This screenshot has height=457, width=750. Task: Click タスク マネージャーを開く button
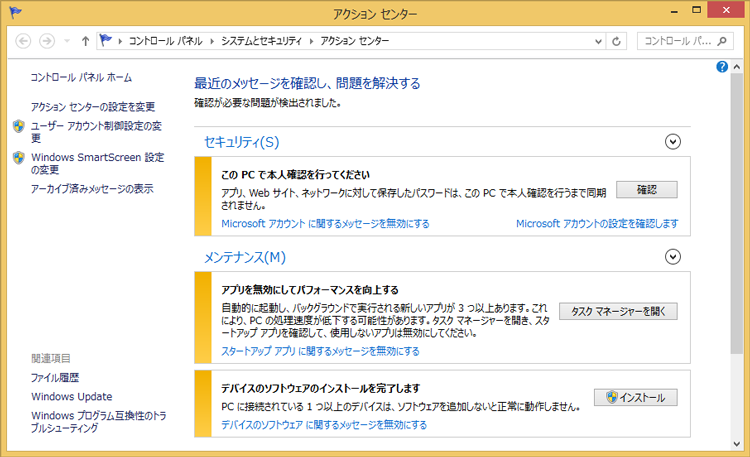[617, 311]
